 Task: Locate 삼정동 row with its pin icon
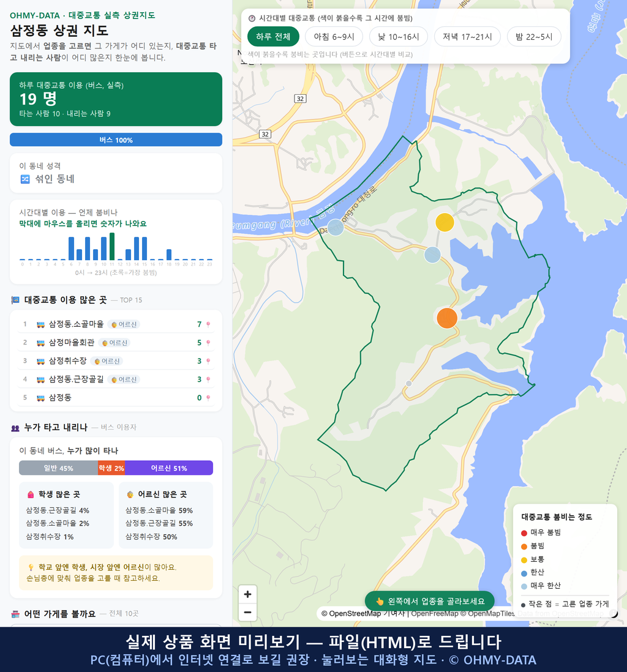[x=208, y=398]
